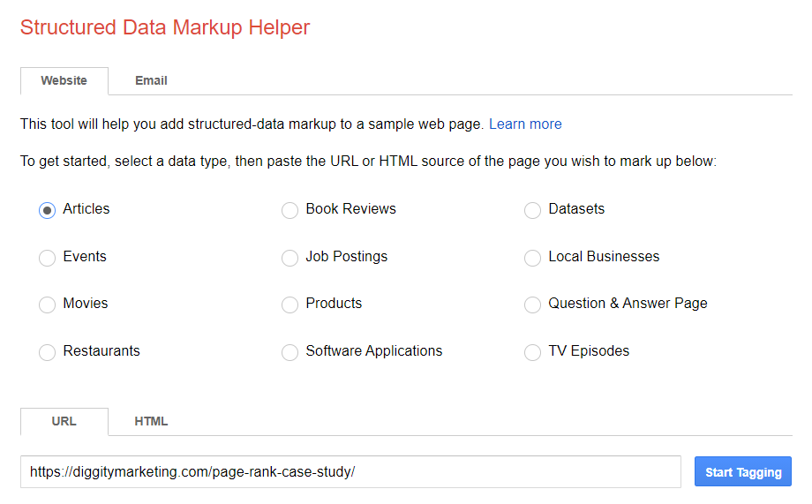Select the Restaurants radio button
This screenshot has width=812, height=504.
click(x=48, y=352)
